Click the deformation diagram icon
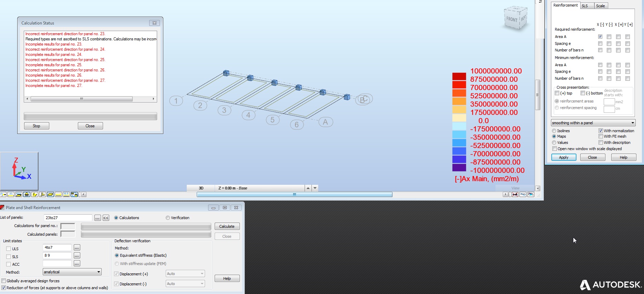 pos(523,195)
